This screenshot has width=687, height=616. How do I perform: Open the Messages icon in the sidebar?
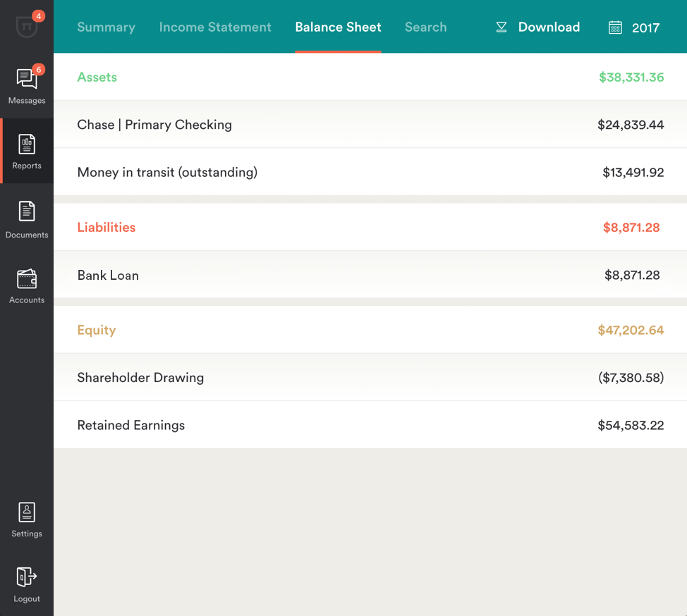[x=27, y=79]
